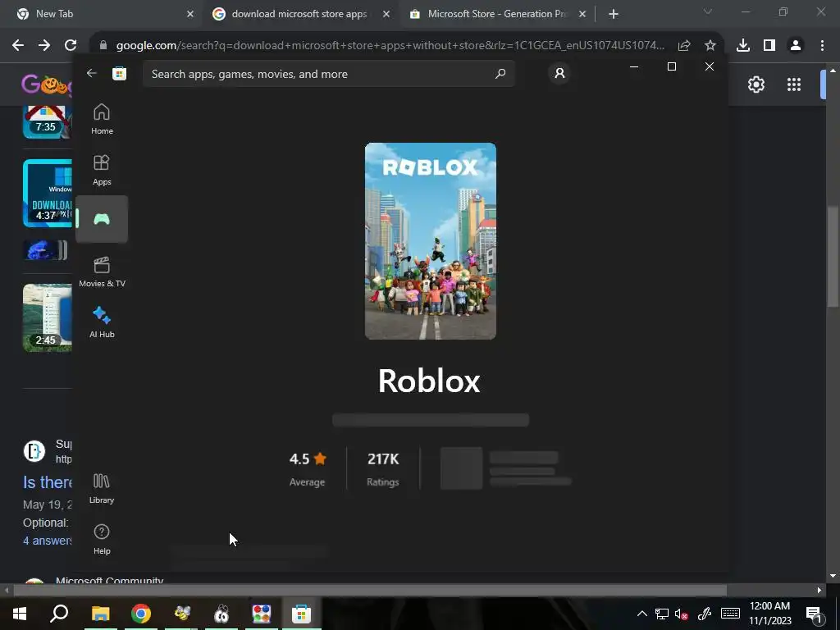Viewport: 840px width, 630px height.
Task: Toggle Chrome side panel icon
Action: (x=769, y=46)
